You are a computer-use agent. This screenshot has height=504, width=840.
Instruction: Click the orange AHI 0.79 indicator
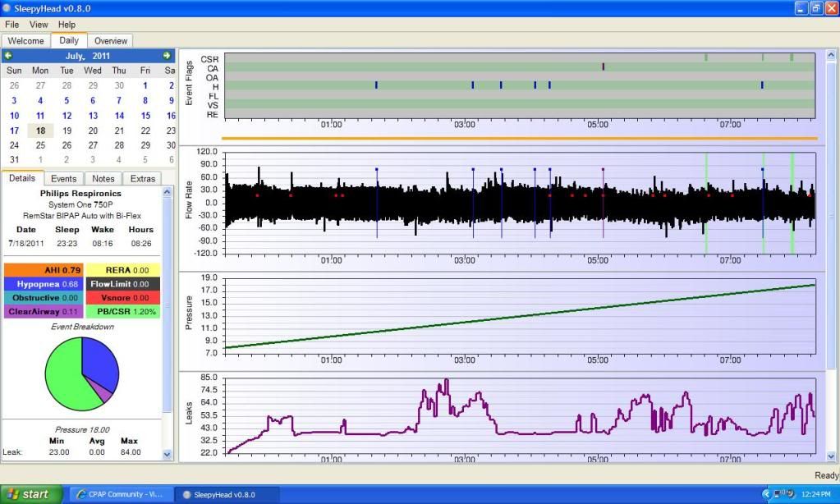(44, 270)
